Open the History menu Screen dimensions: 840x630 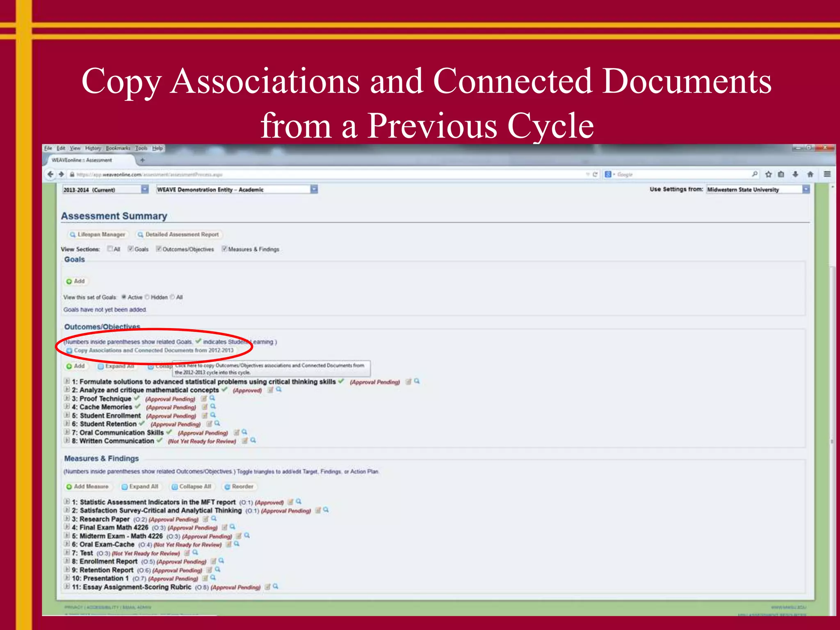click(x=93, y=148)
